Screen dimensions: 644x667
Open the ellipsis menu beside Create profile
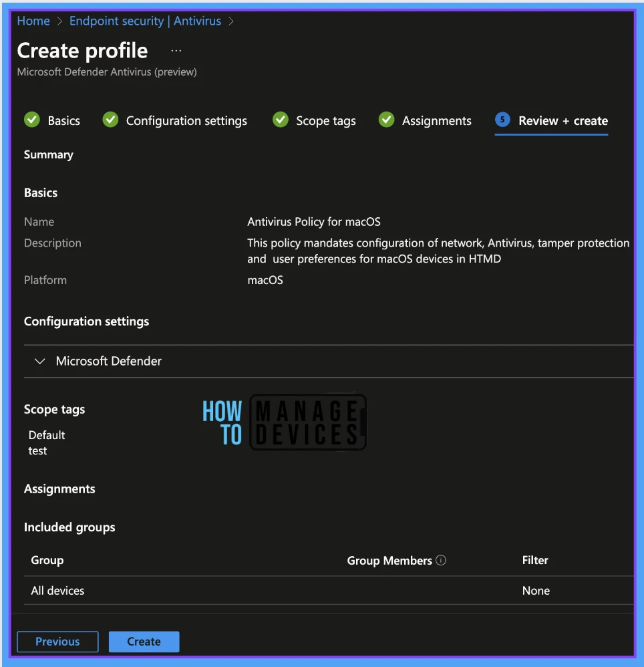(176, 51)
